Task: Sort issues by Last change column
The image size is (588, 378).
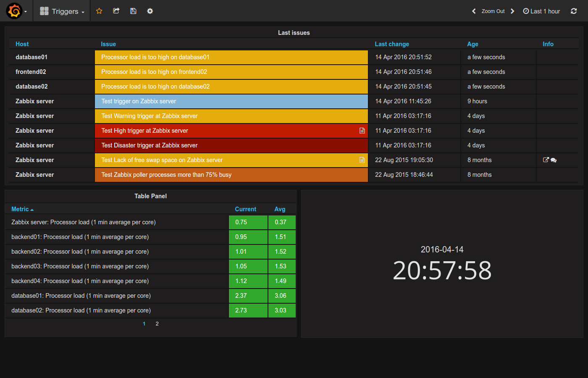Action: pyautogui.click(x=391, y=44)
